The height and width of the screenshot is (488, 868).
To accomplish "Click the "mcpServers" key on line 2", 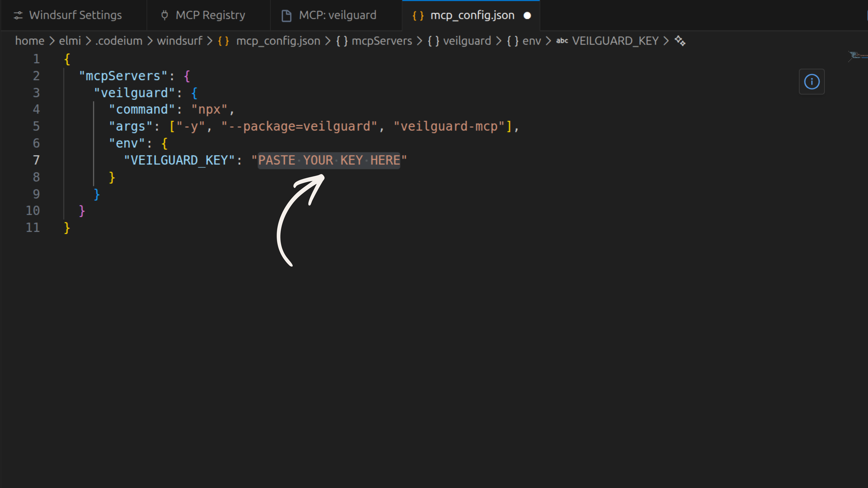I will [123, 76].
